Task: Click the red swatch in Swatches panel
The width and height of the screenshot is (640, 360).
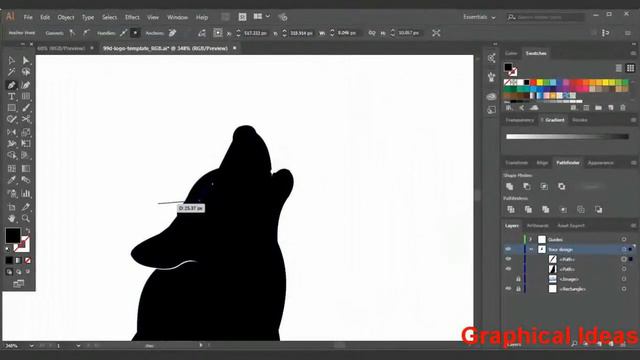Action: 533,82
